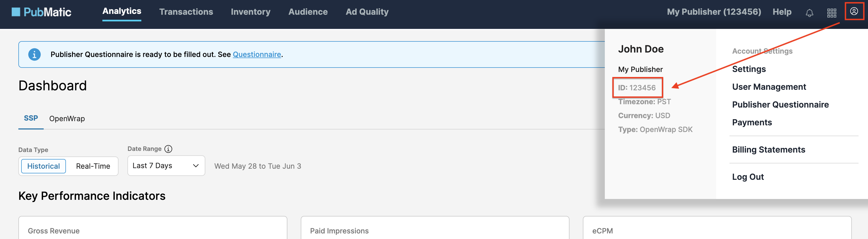The width and height of the screenshot is (868, 239).
Task: Click Log Out
Action: point(748,177)
